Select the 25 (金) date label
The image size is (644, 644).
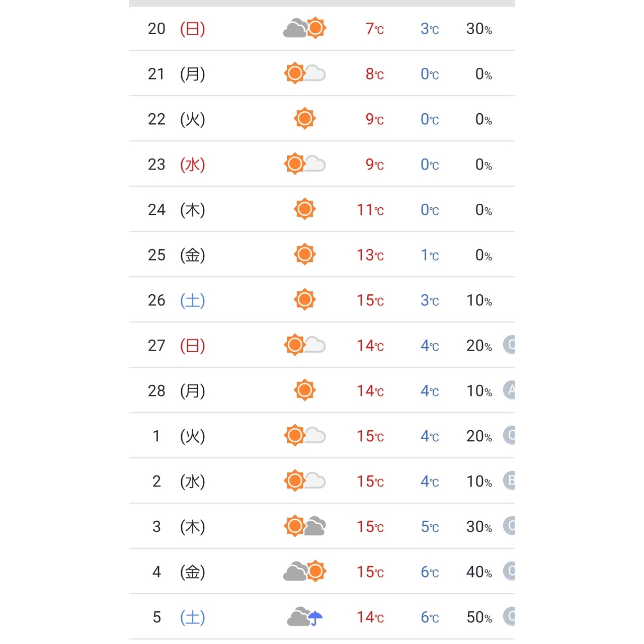click(x=177, y=255)
